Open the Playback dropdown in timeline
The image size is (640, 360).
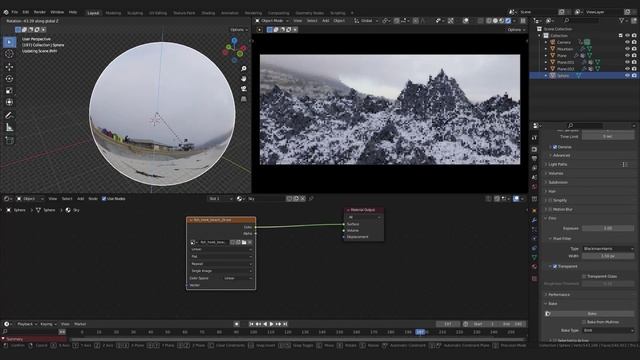coord(27,324)
